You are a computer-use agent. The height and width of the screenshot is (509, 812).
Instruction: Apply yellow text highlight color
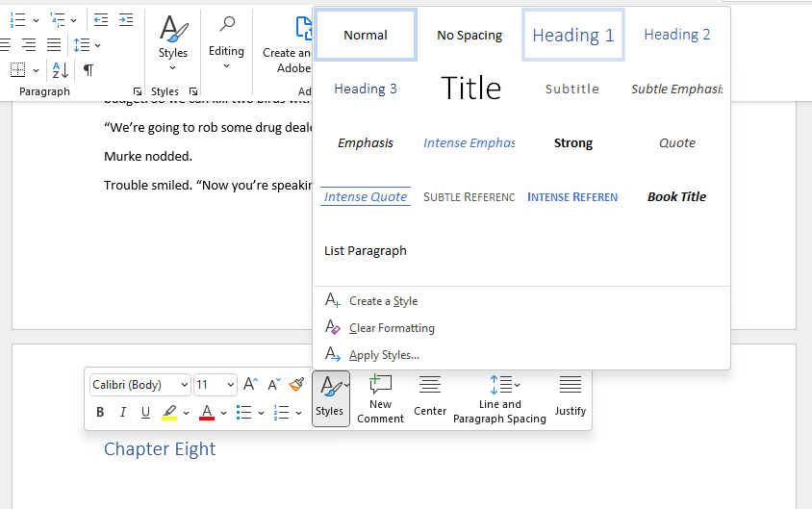169,412
